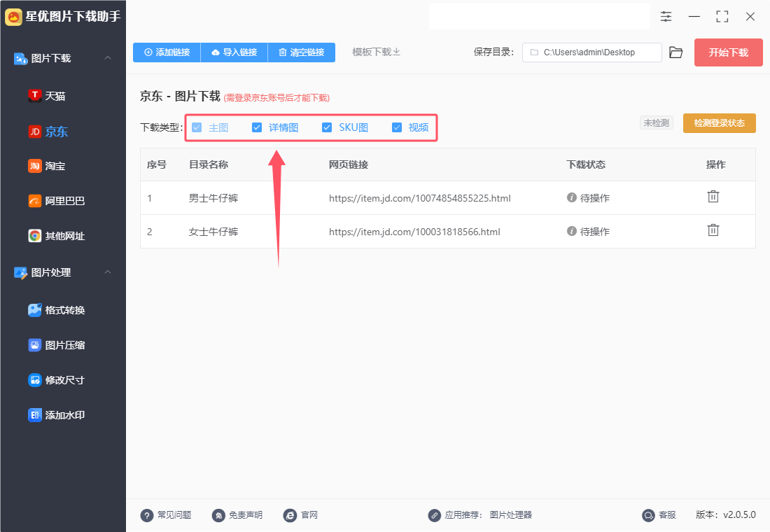Click the 下载状态 column header

point(586,164)
